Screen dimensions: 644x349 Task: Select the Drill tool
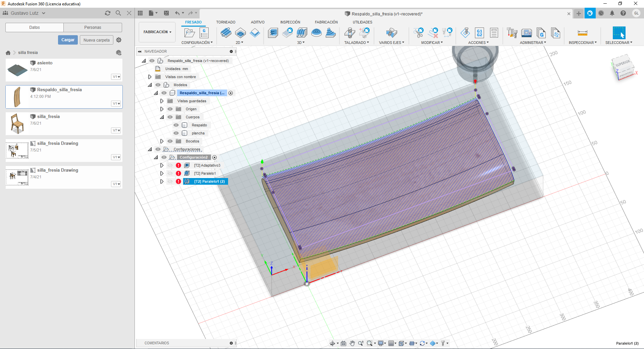(350, 33)
